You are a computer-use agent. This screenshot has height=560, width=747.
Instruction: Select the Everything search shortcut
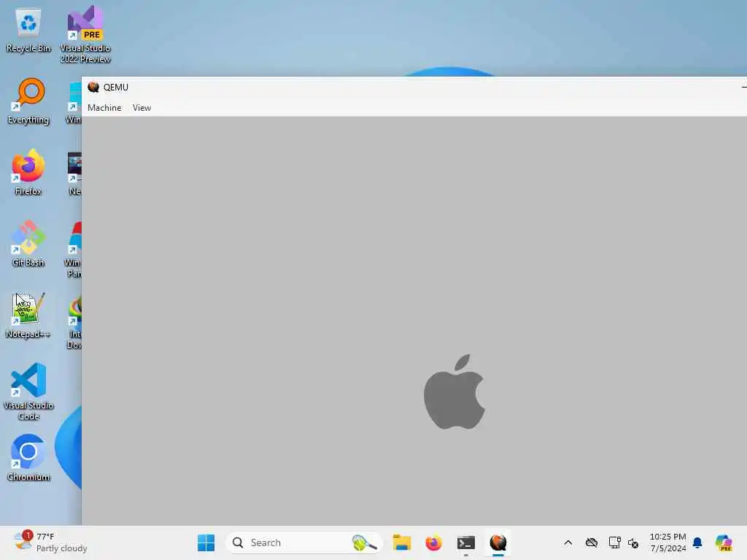[28, 101]
